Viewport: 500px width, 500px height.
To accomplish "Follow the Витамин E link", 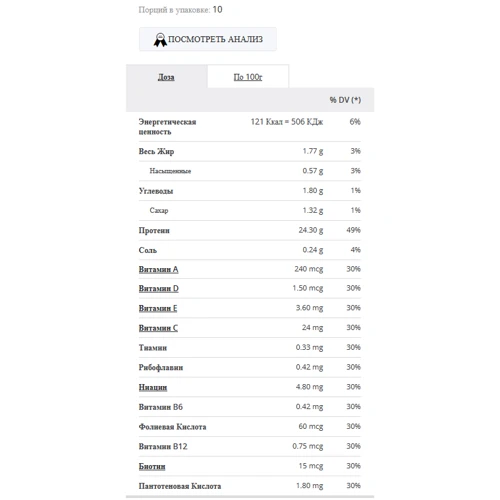I will point(158,308).
